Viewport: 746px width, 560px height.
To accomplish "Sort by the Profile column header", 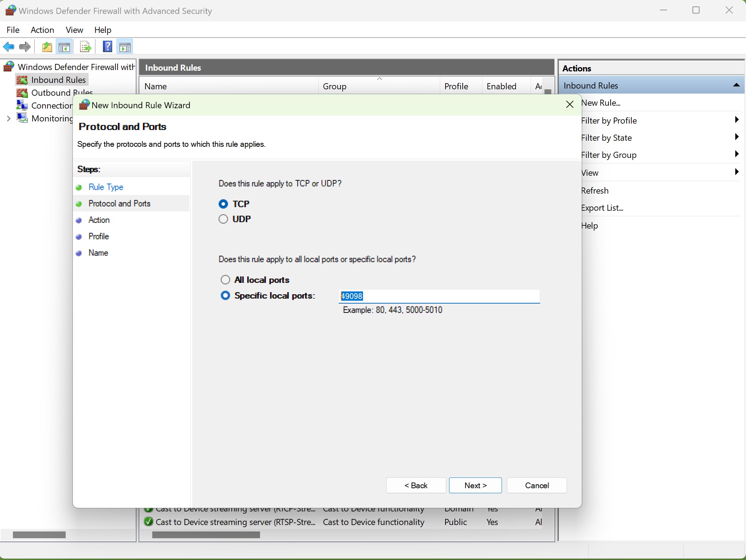I will coord(461,86).
